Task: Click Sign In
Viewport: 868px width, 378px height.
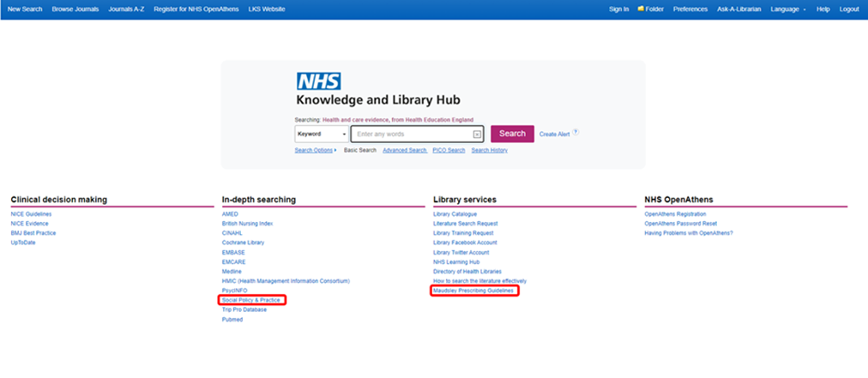Action: (619, 9)
